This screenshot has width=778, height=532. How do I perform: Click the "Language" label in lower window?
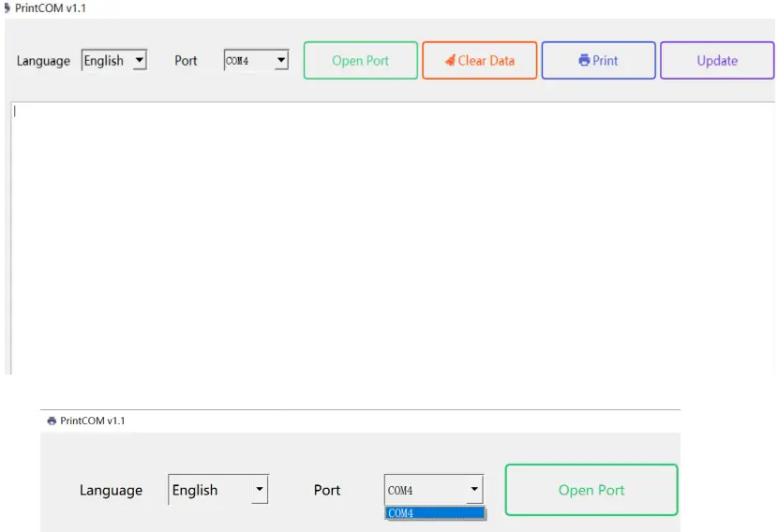coord(112,491)
